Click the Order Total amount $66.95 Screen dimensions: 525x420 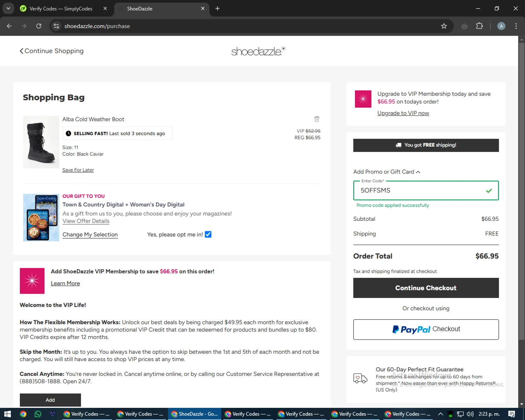487,256
